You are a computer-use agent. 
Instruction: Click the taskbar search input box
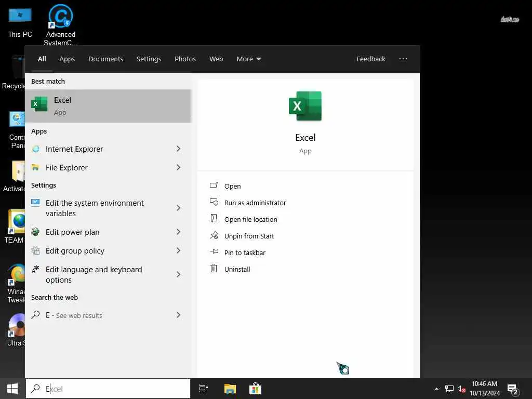click(x=108, y=389)
